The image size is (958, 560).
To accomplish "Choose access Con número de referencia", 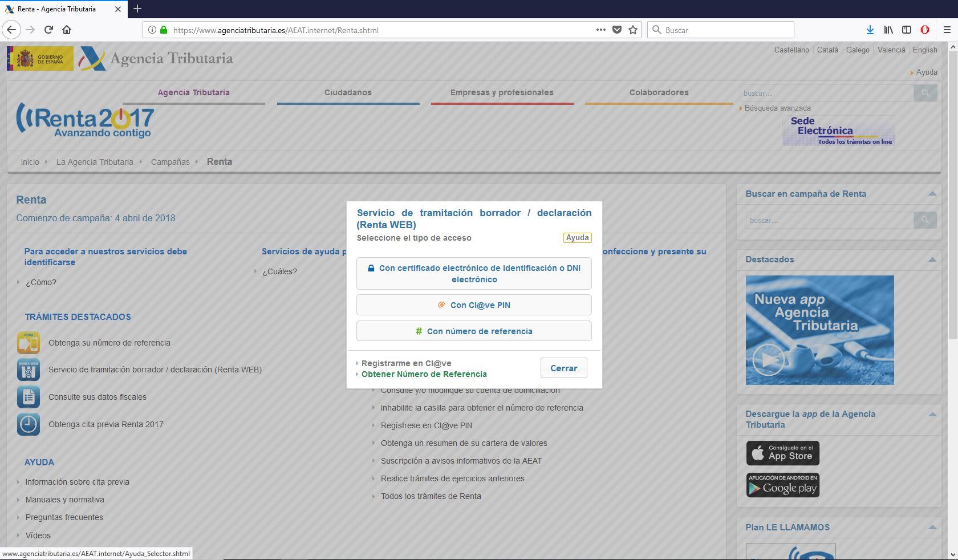I will (x=474, y=331).
